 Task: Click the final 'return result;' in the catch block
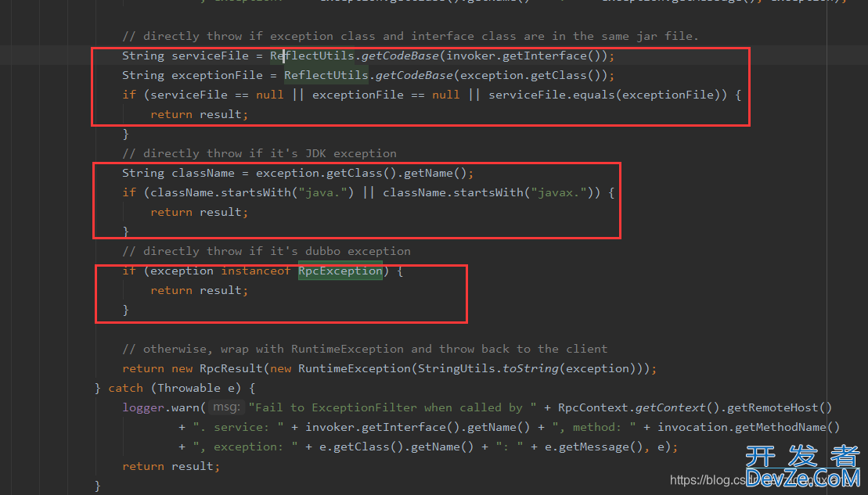(x=171, y=467)
